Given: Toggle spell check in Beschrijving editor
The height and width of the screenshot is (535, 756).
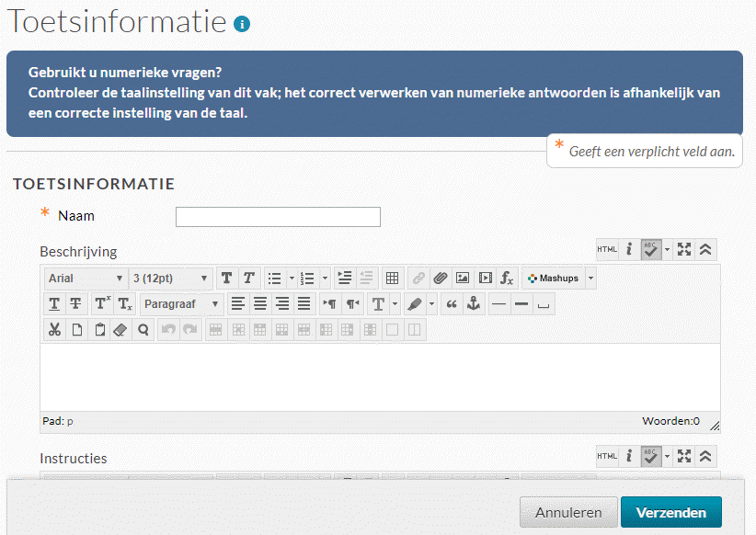Looking at the screenshot, I should point(651,250).
